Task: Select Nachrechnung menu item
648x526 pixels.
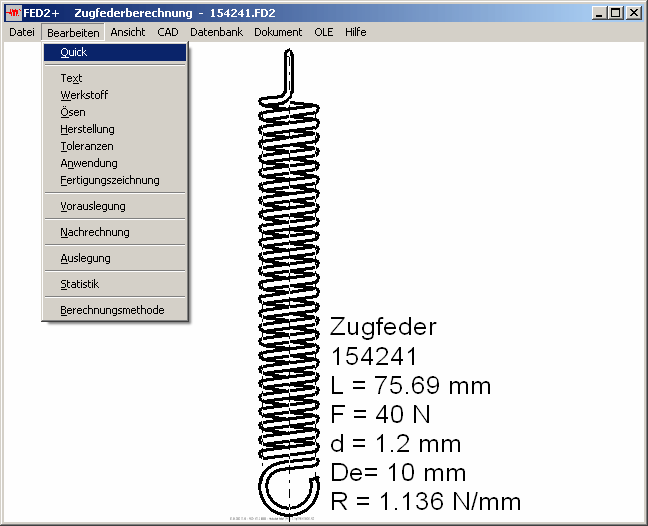Action: [94, 232]
